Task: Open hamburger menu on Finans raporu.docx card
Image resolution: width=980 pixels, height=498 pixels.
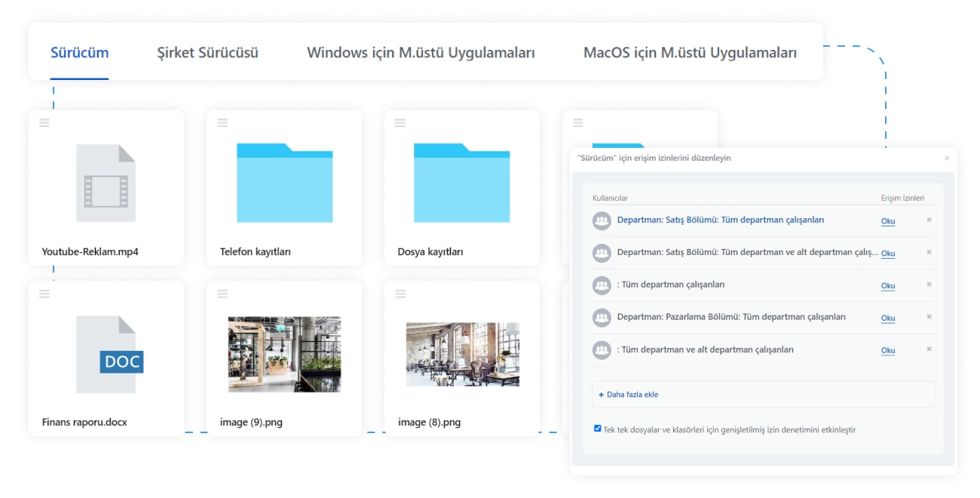Action: coord(44,294)
